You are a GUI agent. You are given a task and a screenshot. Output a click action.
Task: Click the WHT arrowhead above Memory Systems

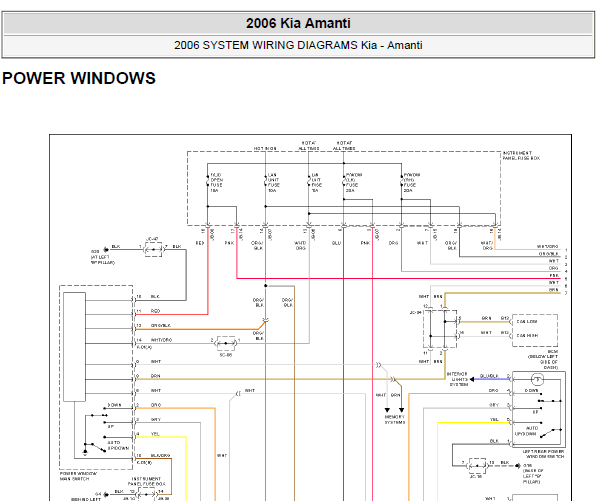tap(387, 410)
